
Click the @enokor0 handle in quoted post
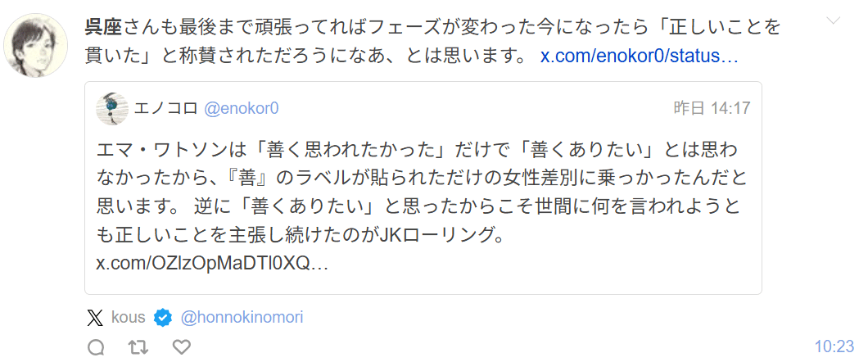click(241, 109)
